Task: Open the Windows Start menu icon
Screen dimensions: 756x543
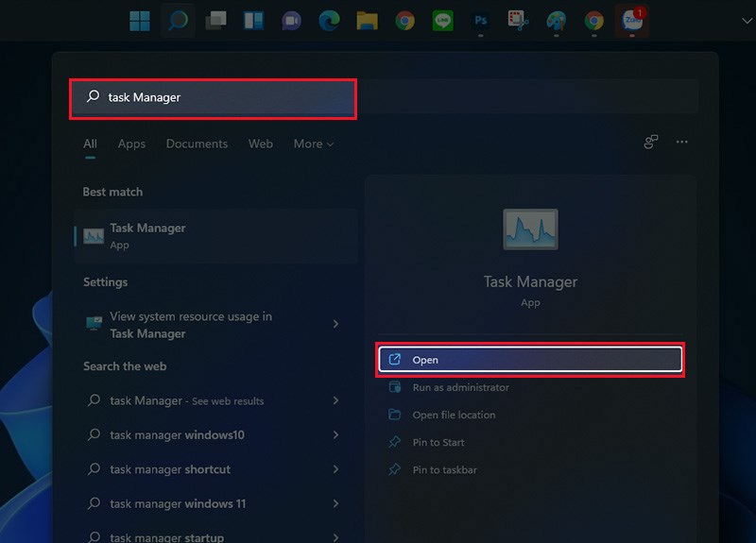Action: tap(140, 21)
